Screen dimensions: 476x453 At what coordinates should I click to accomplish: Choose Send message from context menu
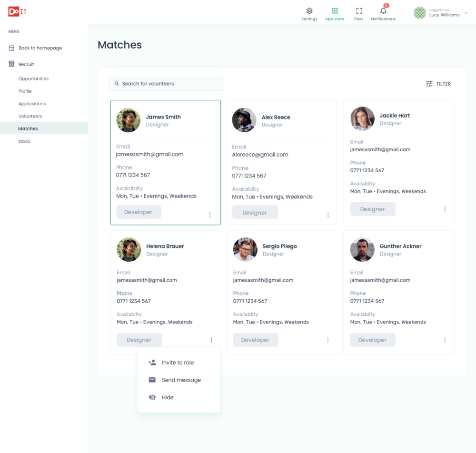pos(181,380)
